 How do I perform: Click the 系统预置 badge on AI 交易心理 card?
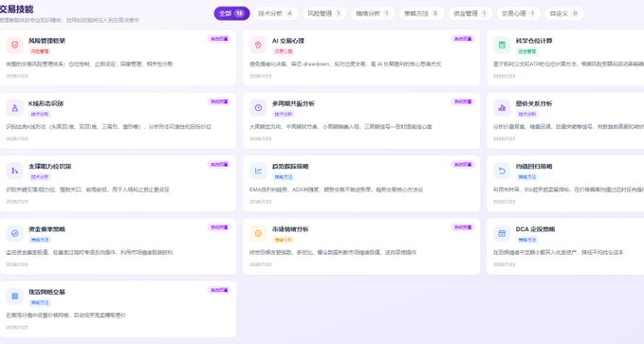(x=463, y=39)
